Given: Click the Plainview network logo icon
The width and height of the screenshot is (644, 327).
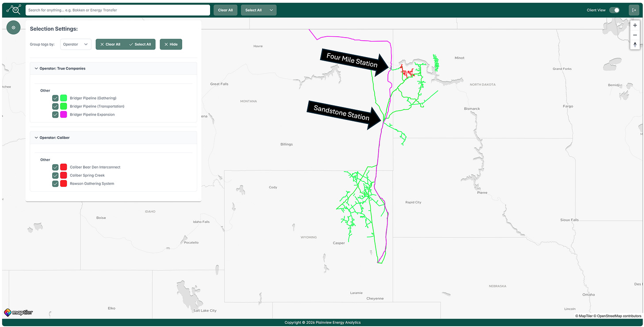Looking at the screenshot, I should [13, 10].
